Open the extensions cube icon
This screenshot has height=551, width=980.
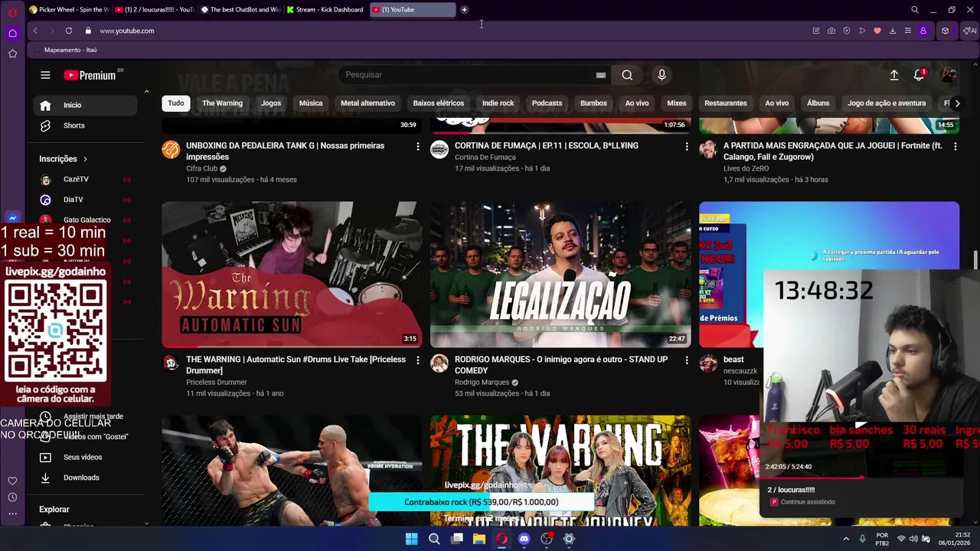[x=946, y=31]
